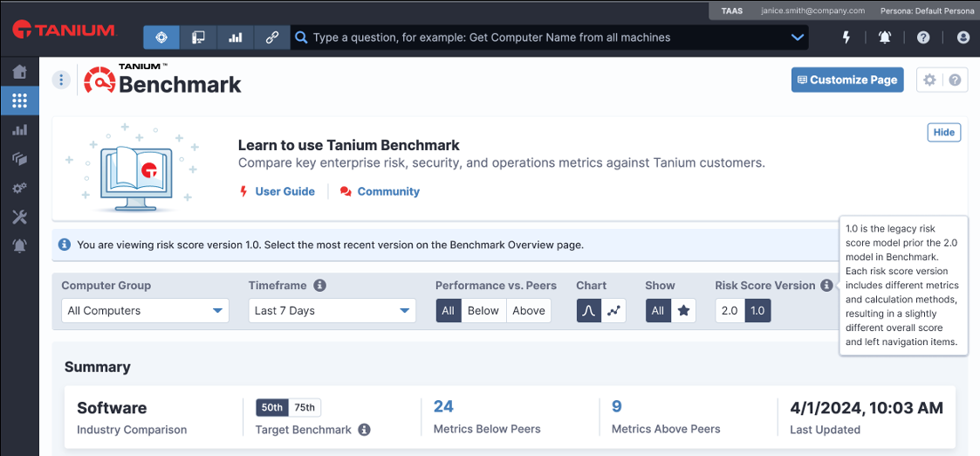
Task: Click the Customize Page button
Action: click(846, 80)
